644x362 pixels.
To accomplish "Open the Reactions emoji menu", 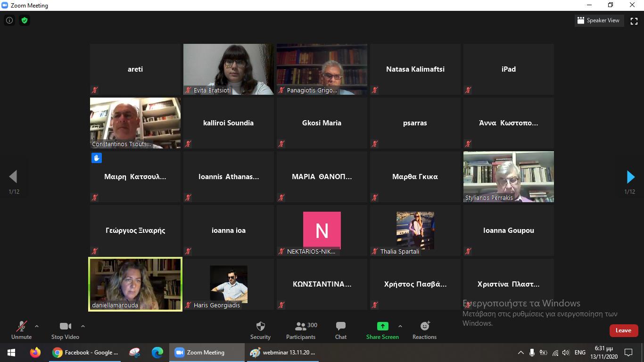I will coord(424,327).
